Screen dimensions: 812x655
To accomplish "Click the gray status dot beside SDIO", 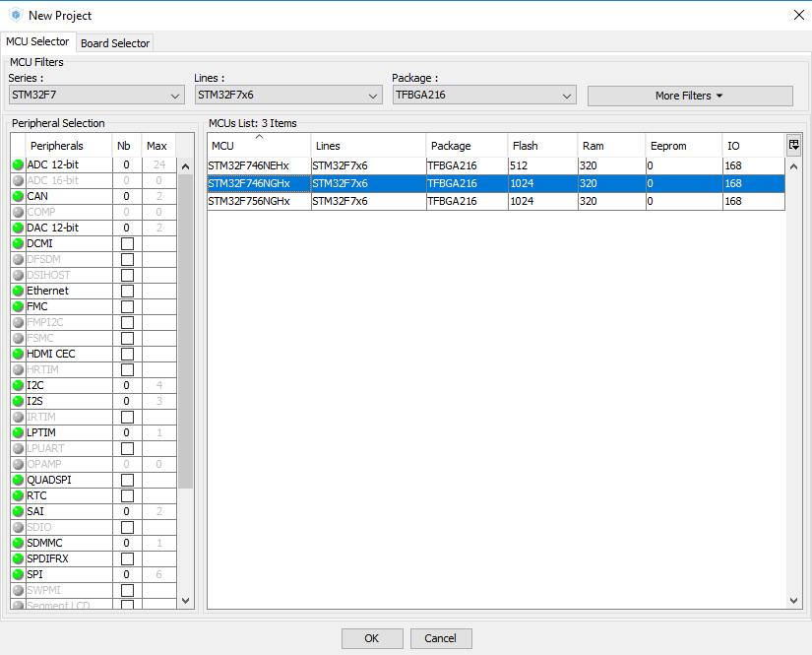I will coord(18,527).
